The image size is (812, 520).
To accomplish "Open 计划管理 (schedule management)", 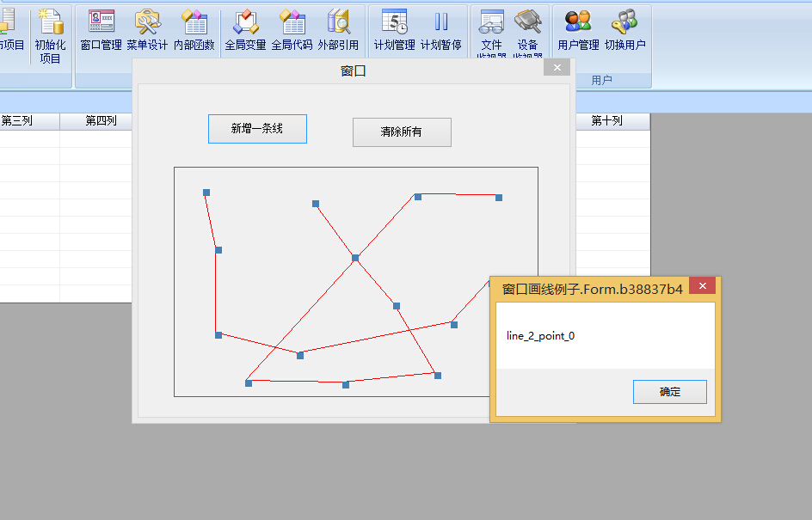I will point(394,31).
